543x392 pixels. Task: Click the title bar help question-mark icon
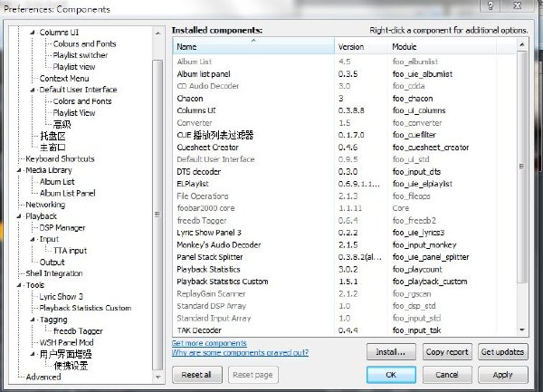[491, 5]
